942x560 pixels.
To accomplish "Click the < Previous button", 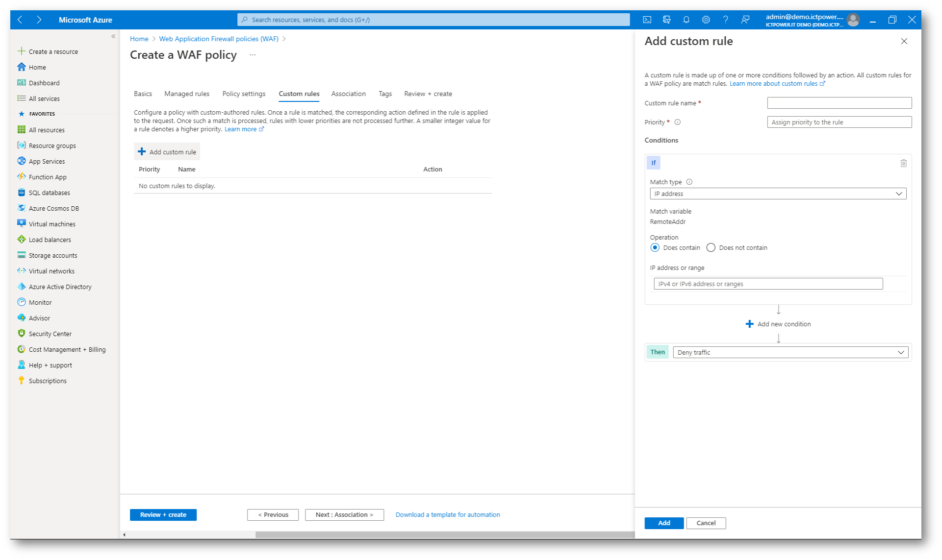I will (x=273, y=514).
